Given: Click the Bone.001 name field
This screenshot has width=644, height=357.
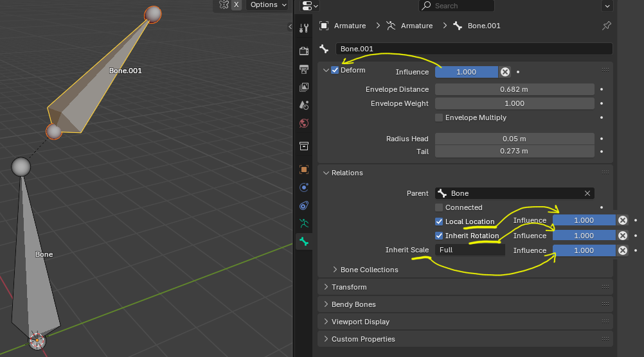Looking at the screenshot, I should 474,49.
